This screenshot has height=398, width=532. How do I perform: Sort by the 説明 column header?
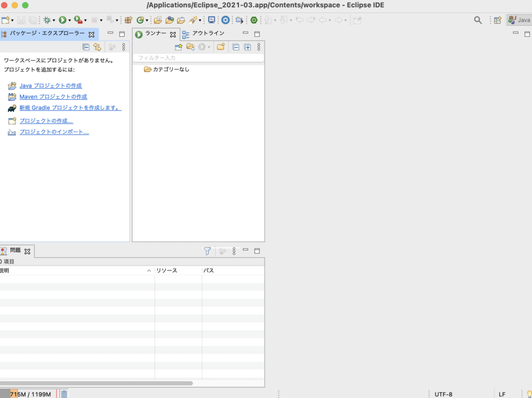(x=77, y=270)
